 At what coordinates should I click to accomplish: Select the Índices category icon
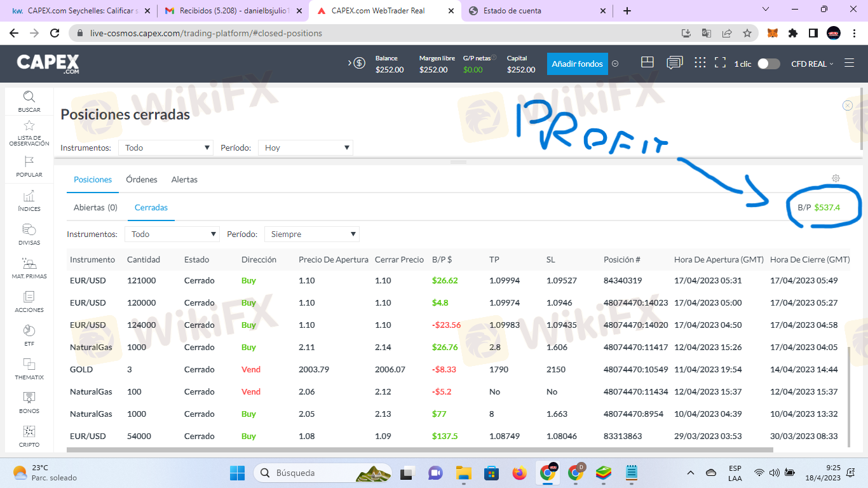[29, 196]
